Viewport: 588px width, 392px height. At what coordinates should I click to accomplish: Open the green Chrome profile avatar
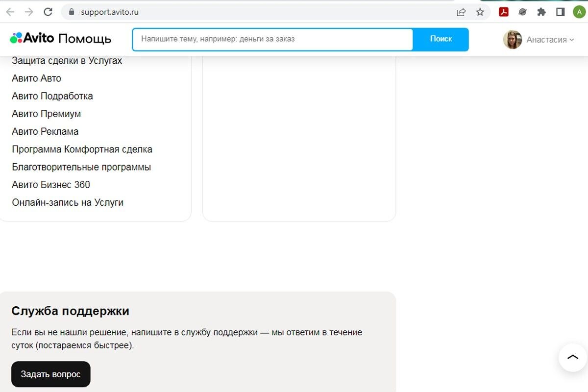[x=579, y=12]
